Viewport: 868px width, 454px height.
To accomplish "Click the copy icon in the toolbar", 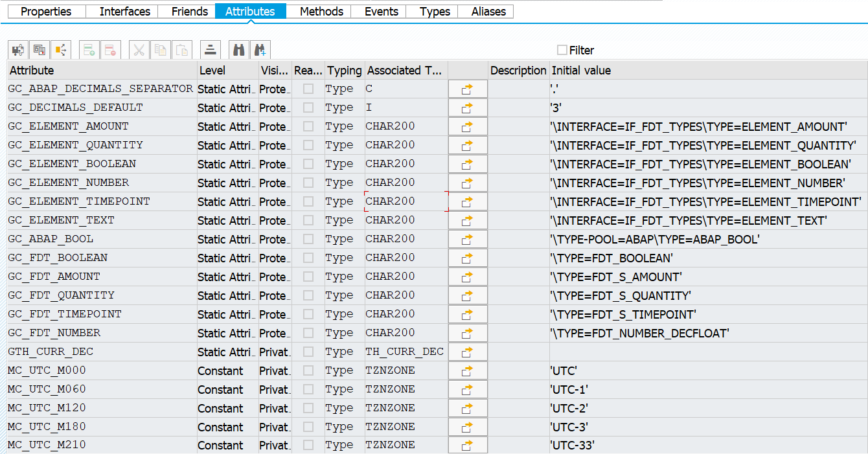I will (x=161, y=50).
